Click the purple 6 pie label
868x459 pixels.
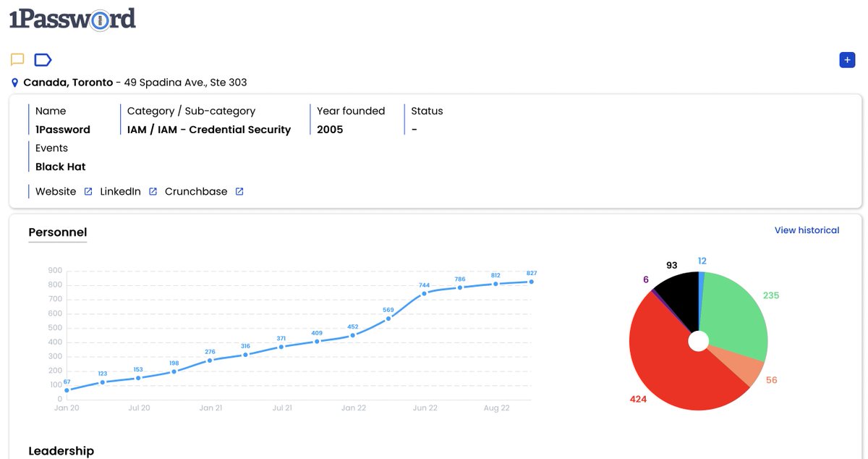pos(646,279)
